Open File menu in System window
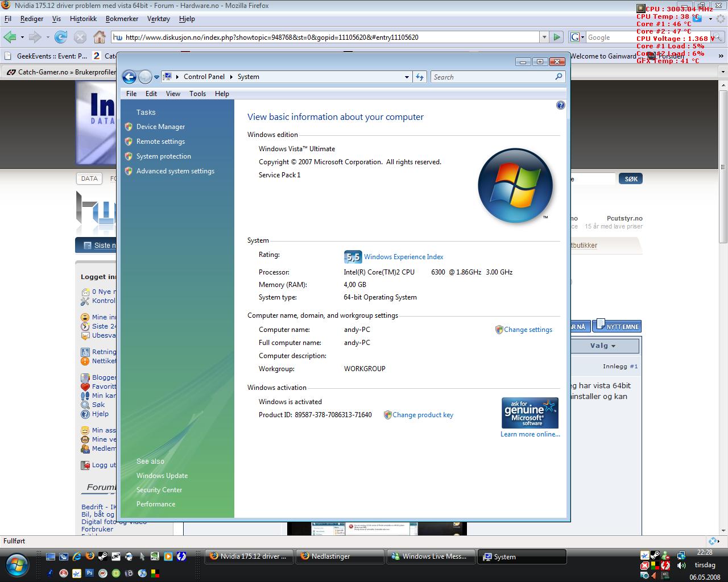Image resolution: width=728 pixels, height=582 pixels. pos(131,94)
